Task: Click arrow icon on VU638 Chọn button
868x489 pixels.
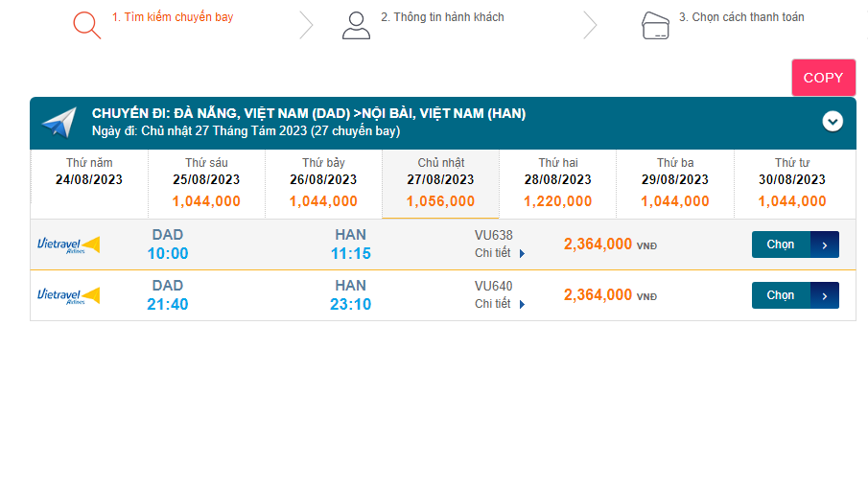Action: 825,244
